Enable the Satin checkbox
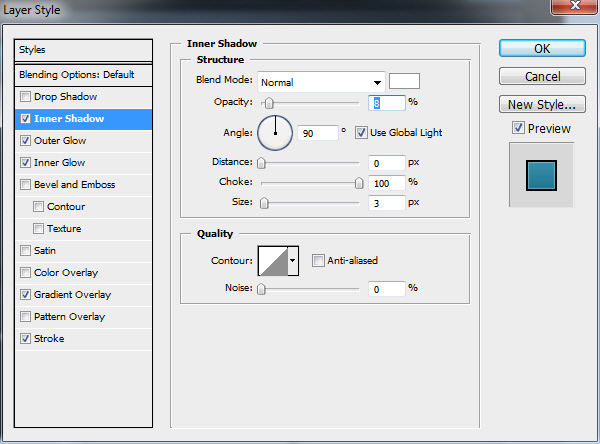 [25, 251]
